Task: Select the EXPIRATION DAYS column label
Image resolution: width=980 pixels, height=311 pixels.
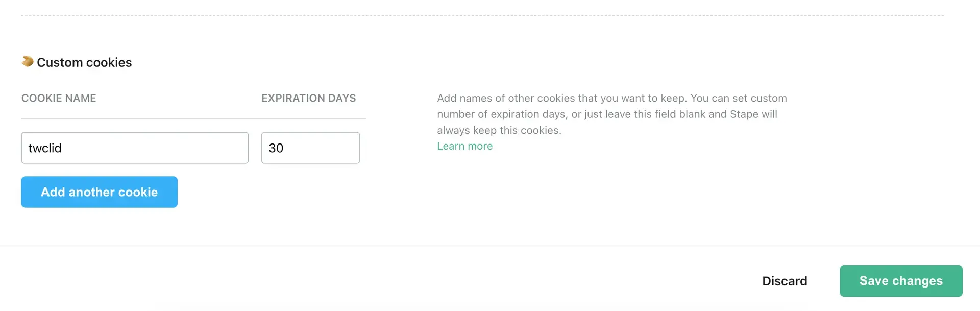Action: click(x=309, y=98)
